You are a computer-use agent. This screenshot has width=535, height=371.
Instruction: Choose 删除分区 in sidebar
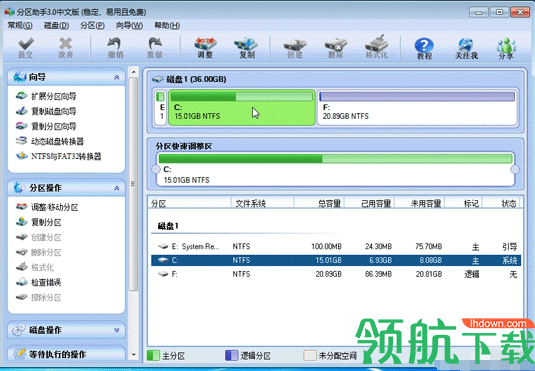coord(39,252)
